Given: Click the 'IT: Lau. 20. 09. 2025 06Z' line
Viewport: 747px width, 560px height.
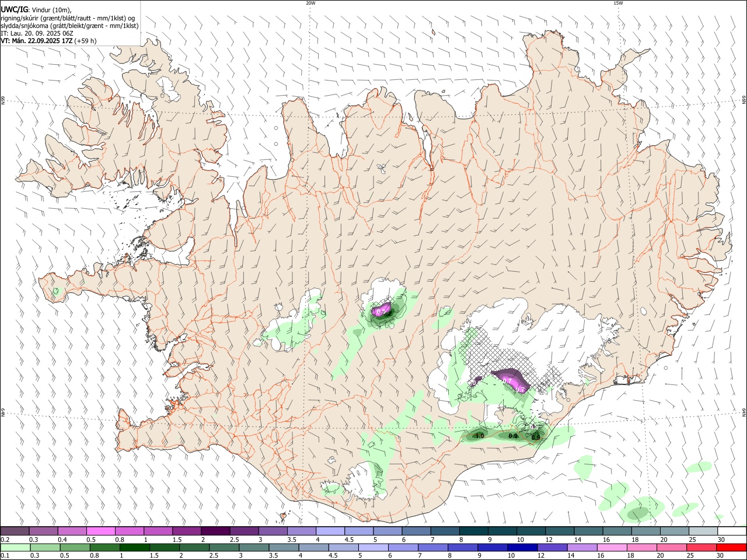Looking at the screenshot, I should pyautogui.click(x=37, y=33).
